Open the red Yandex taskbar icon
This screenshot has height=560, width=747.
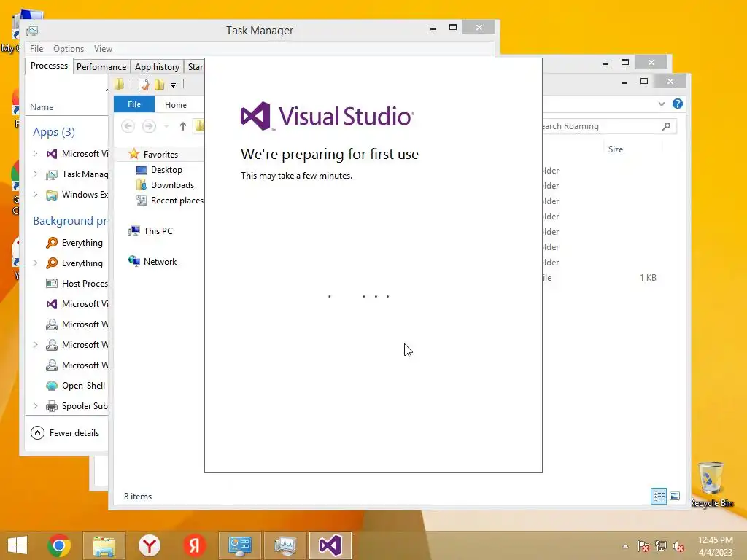(194, 545)
